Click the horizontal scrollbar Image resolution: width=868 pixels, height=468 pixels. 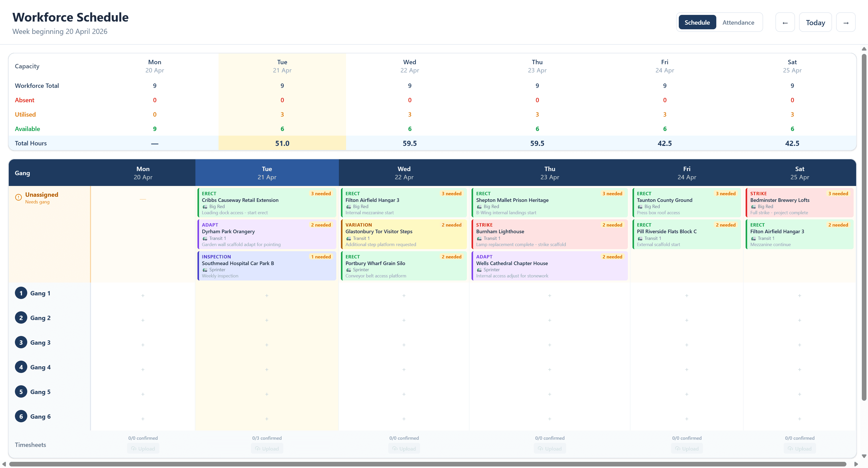tap(428, 464)
